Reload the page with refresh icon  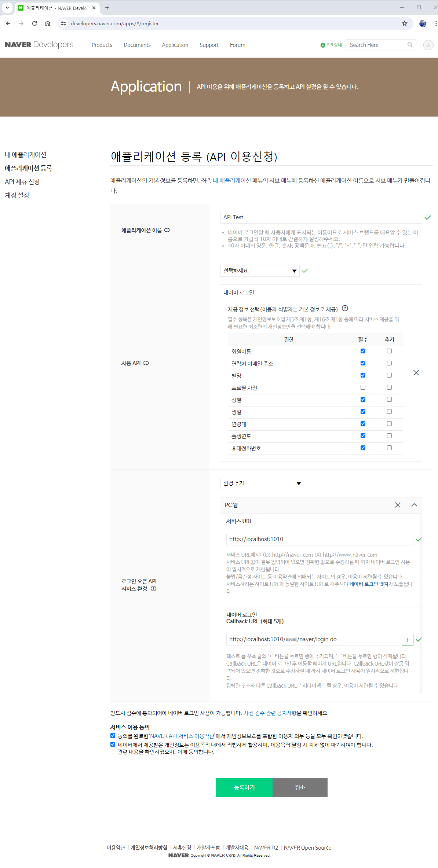[34, 23]
